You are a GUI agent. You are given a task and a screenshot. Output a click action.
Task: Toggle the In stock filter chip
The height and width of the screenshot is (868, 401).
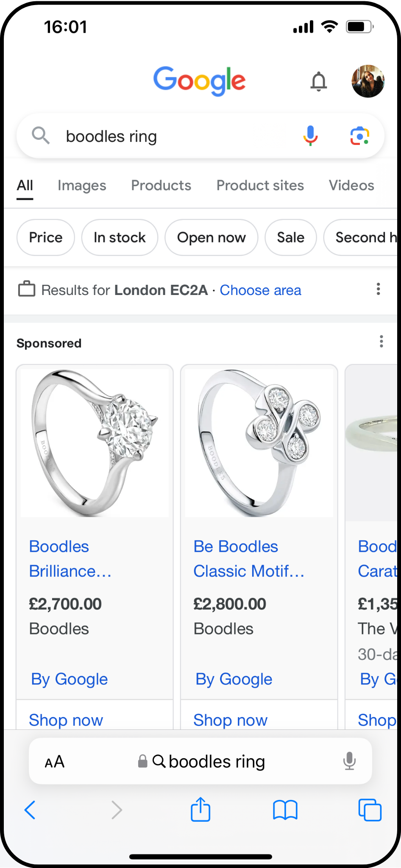(x=120, y=237)
